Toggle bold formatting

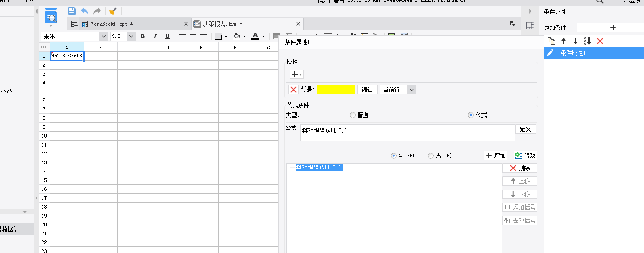pos(143,36)
